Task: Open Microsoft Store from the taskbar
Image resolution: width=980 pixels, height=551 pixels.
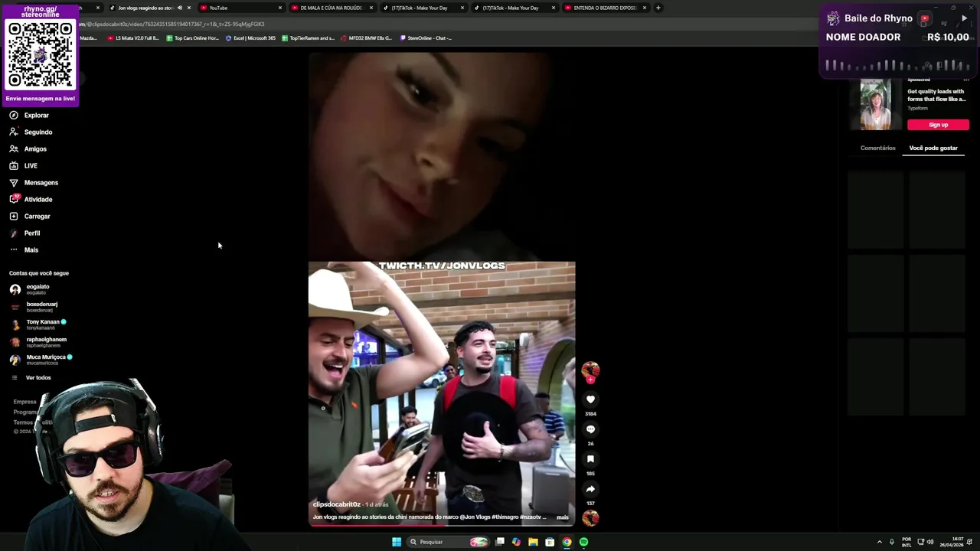Action: coord(550,542)
